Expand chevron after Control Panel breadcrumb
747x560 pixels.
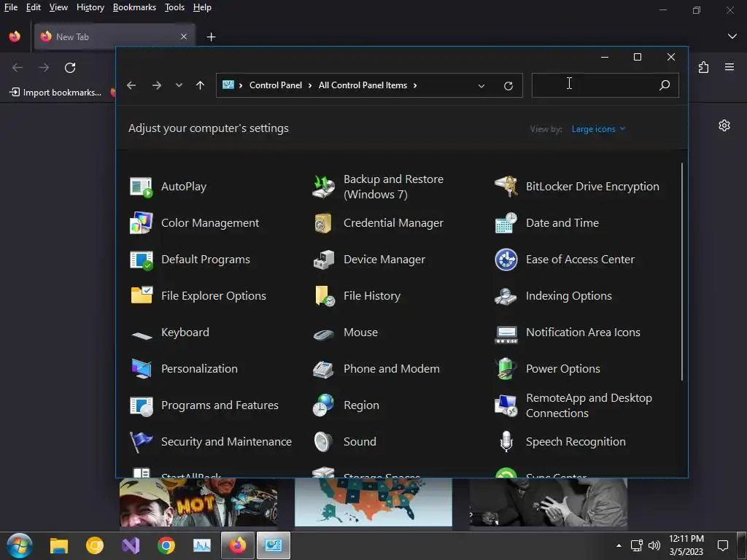point(310,85)
